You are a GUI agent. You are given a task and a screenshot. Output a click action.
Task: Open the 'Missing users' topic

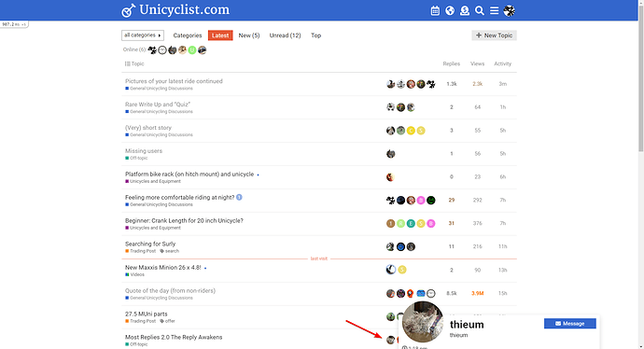point(144,150)
